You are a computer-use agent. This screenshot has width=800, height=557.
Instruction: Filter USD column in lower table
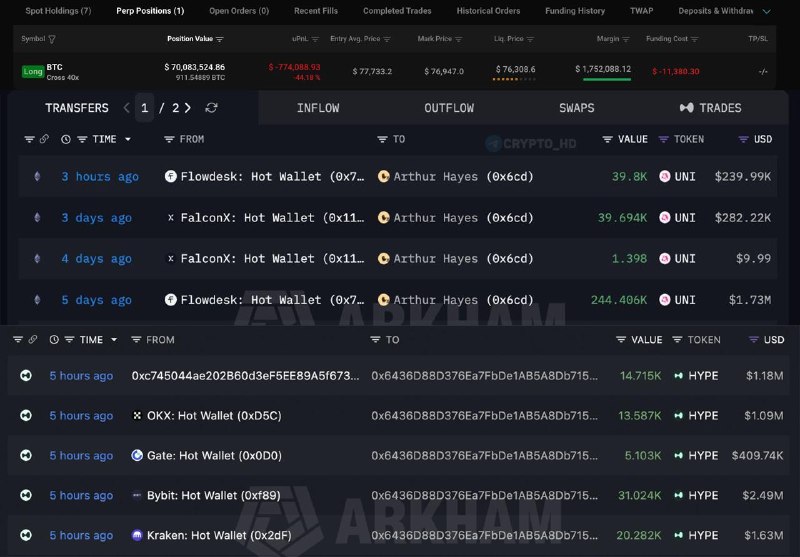[754, 340]
